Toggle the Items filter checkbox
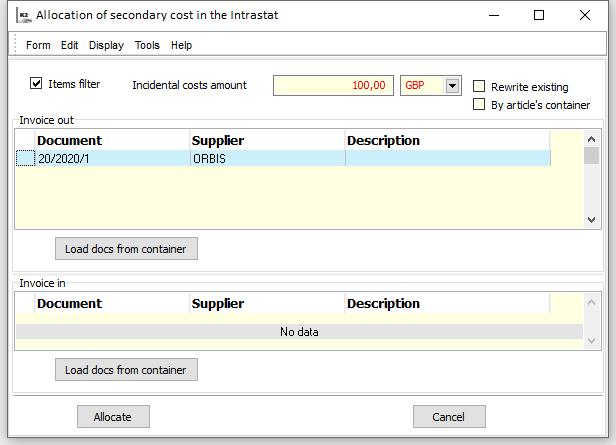Viewport: 616px width, 445px height. [x=36, y=84]
